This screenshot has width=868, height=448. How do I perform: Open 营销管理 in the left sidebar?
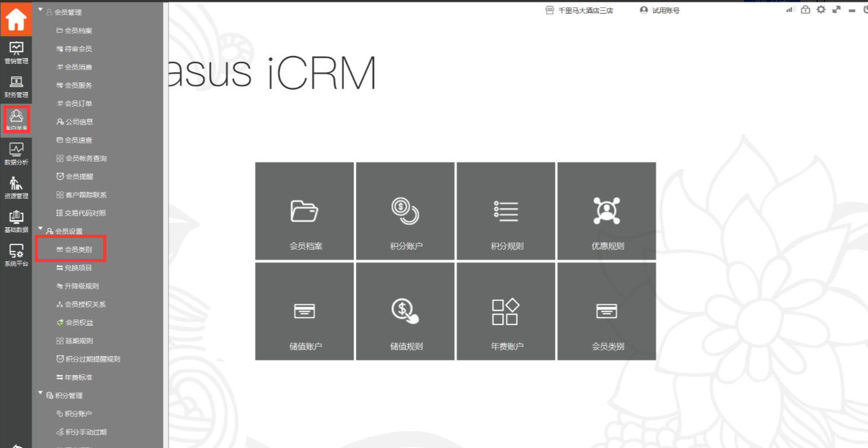click(16, 53)
